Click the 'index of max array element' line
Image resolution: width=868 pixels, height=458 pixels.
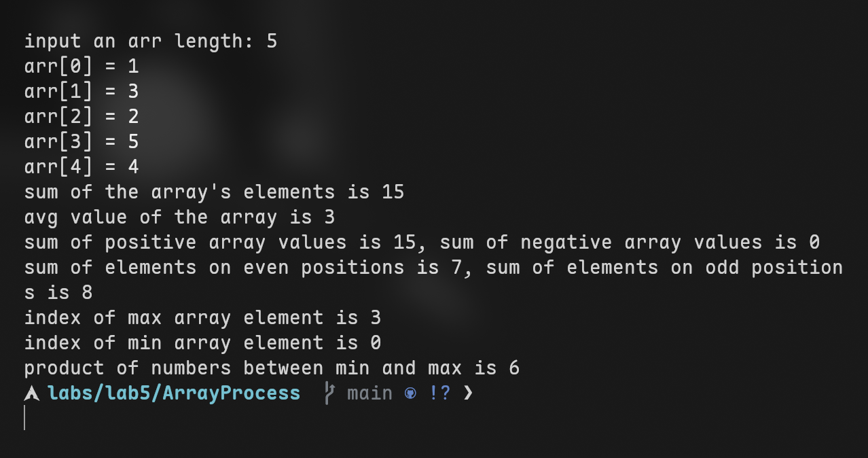202,318
